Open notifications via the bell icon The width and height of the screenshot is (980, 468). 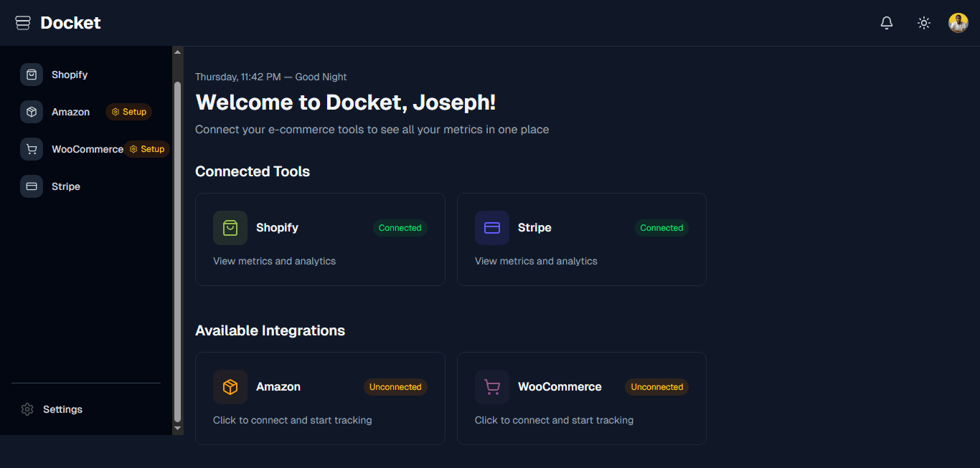tap(886, 22)
